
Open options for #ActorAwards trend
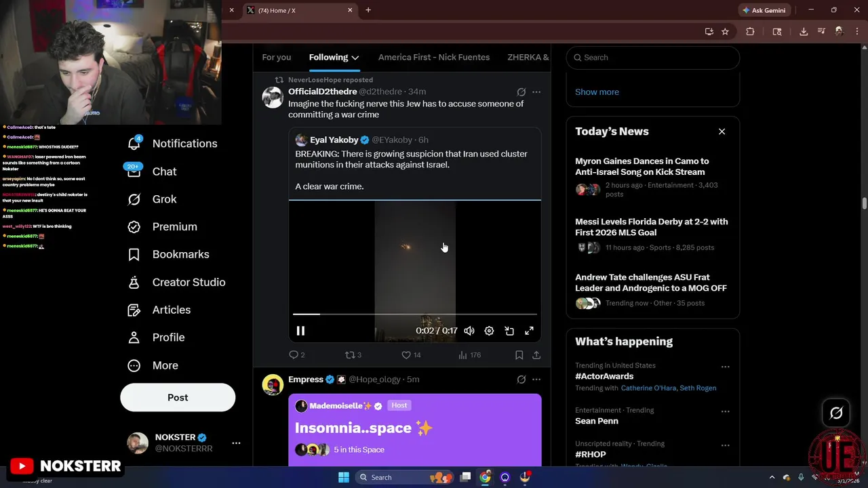[x=725, y=367]
